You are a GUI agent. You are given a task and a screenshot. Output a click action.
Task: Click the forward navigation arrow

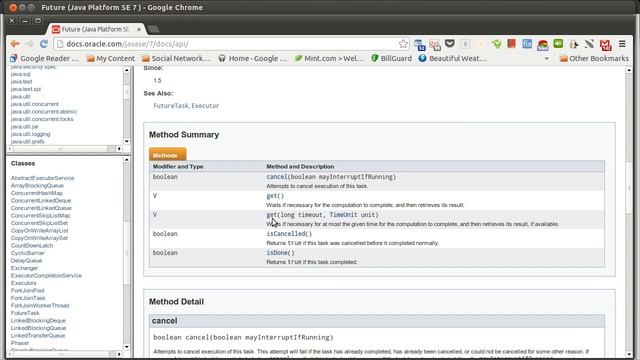click(x=29, y=44)
